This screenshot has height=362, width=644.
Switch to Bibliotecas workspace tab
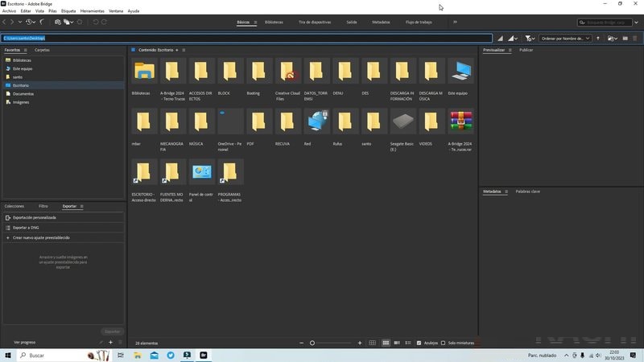pos(274,23)
